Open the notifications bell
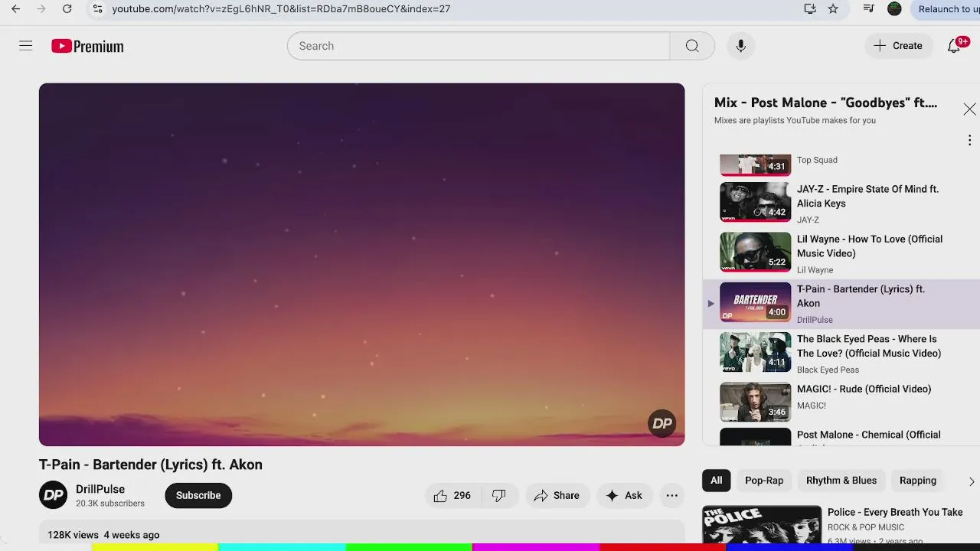The height and width of the screenshot is (551, 980). pyautogui.click(x=954, y=46)
